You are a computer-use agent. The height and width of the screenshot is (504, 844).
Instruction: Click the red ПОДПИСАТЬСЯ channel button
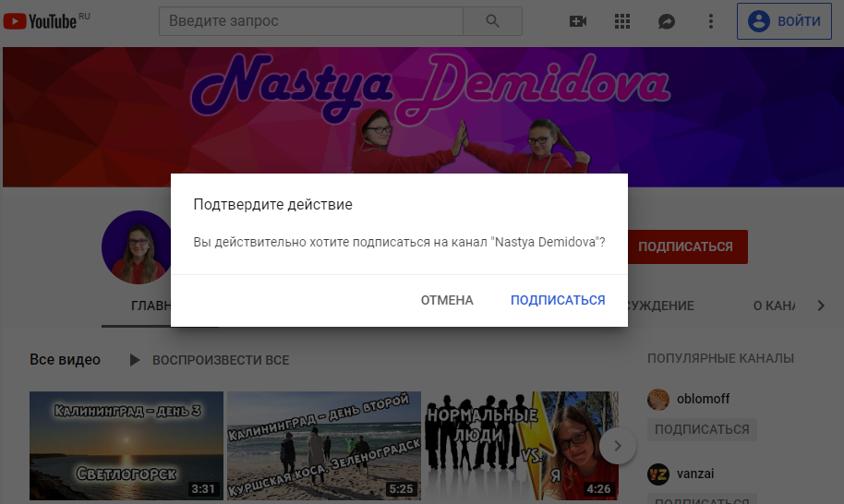click(x=687, y=246)
